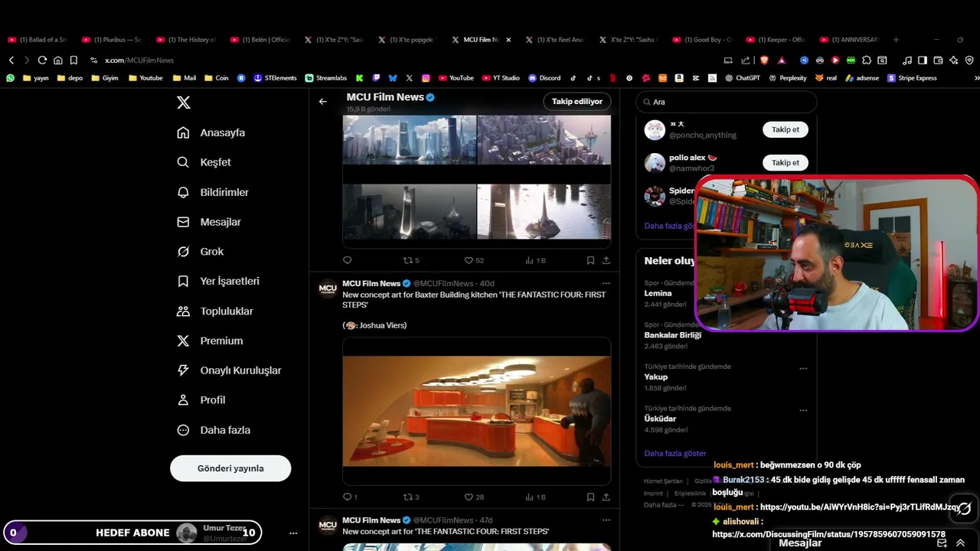Reply to the Baxter Building kitchen post
Viewport: 980px width, 551px height.
349,497
